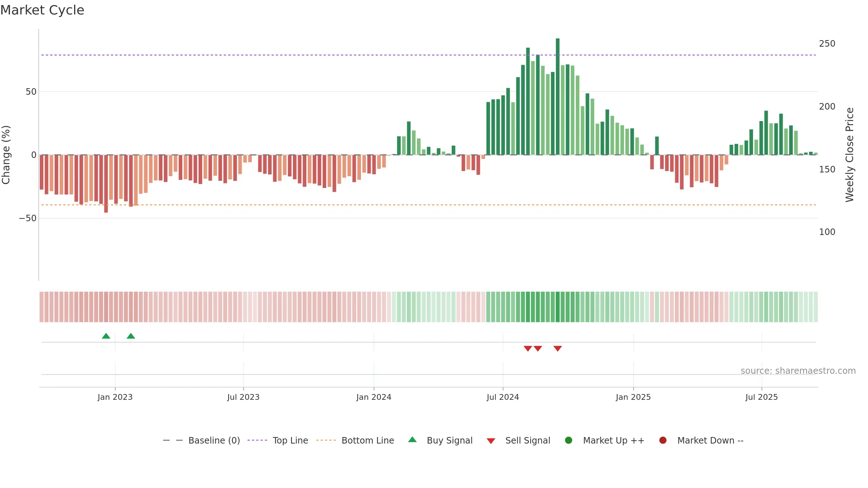Screen dimensions: 868x488
Task: Click the Jan 2023 axis tick label
Action: click(115, 397)
